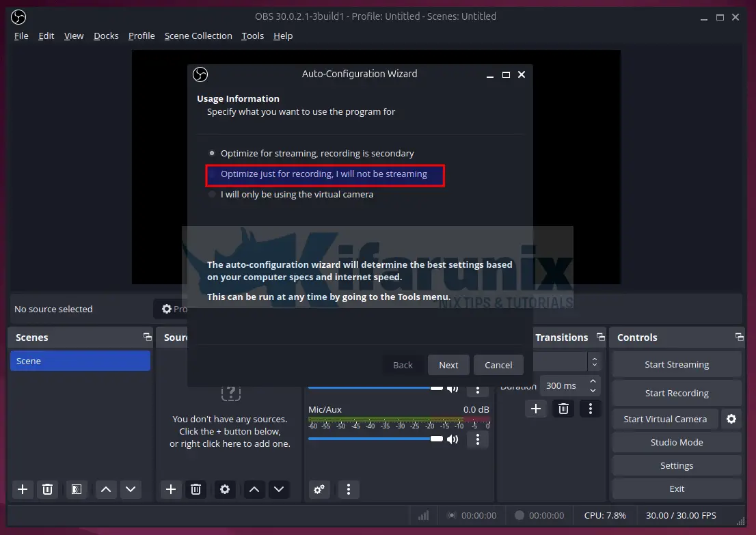Open the scene transition type dropdown
Screen dimensions: 756x535
tap(593, 361)
